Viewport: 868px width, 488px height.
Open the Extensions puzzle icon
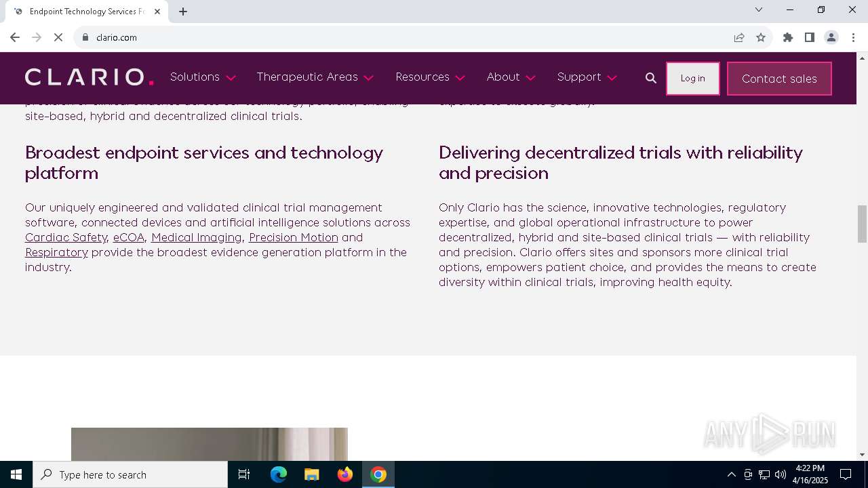tap(788, 37)
